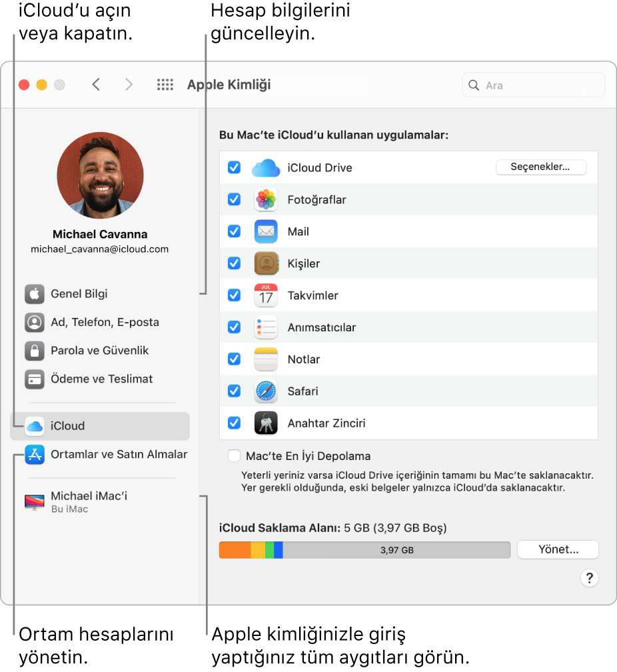Click the Anahtar Zinciri keychain icon

coord(266,423)
